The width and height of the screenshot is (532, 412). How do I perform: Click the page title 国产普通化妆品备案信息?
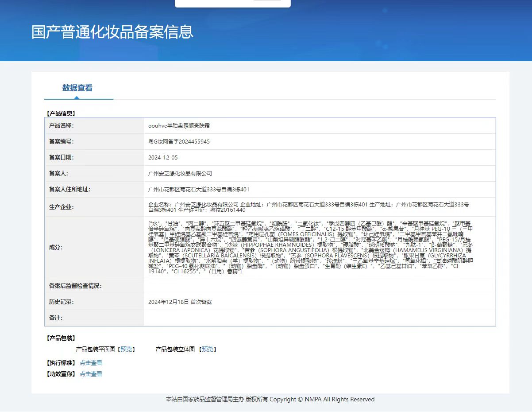tap(112, 32)
